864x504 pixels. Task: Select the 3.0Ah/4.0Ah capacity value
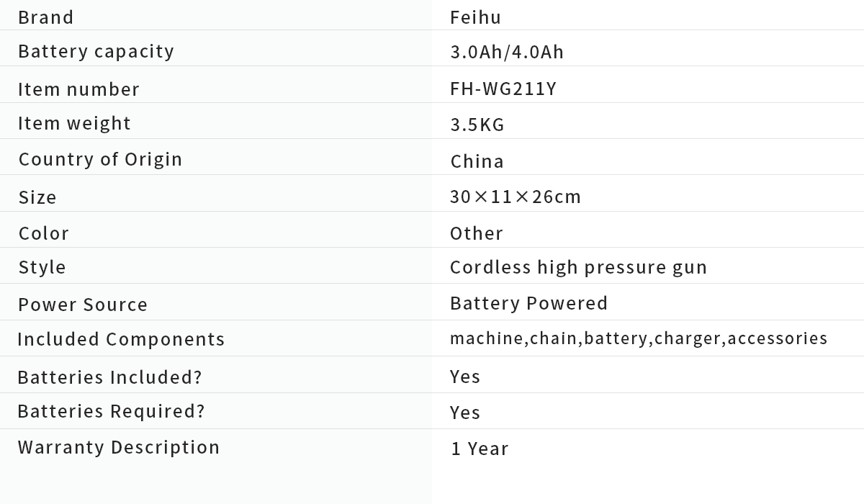tap(507, 52)
